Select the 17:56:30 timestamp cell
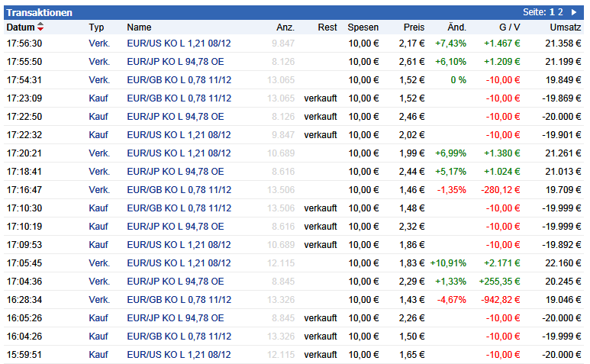Screen dimensions: 590x364 (x=24, y=43)
